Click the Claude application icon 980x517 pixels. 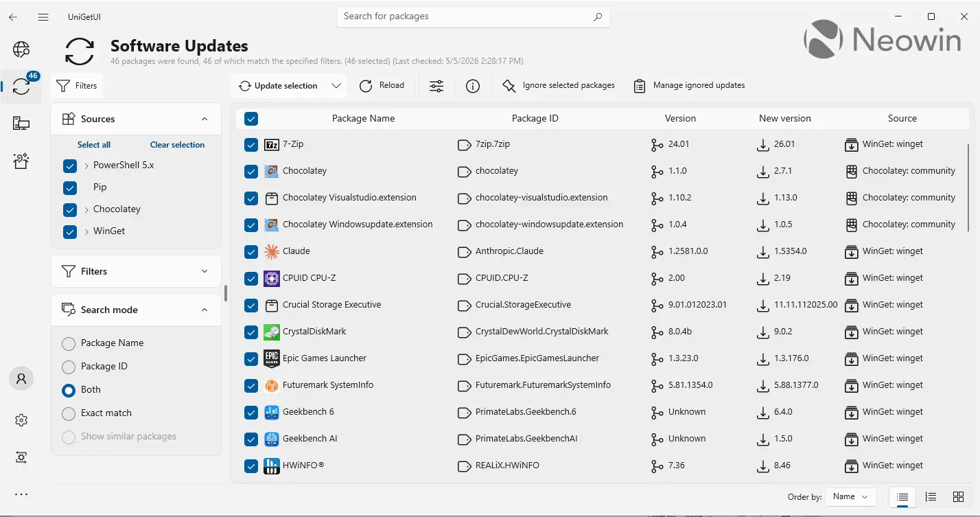tap(272, 251)
